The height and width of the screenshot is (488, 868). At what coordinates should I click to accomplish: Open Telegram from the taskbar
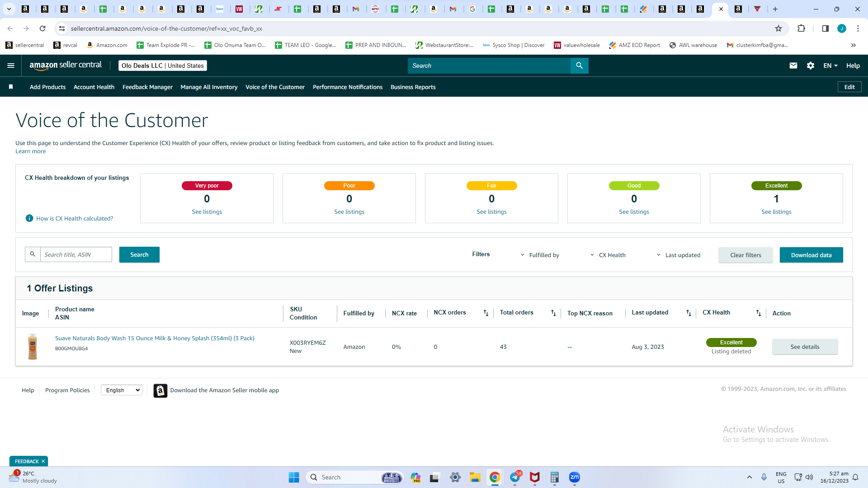point(515,477)
